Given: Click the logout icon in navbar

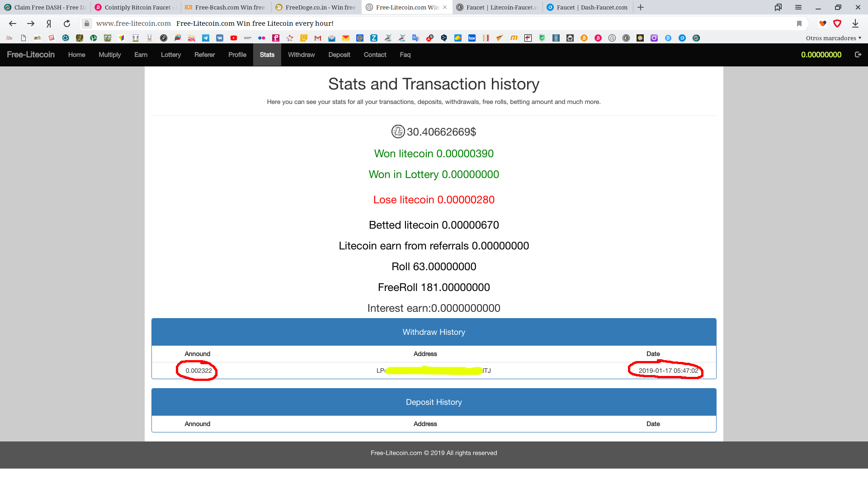Looking at the screenshot, I should pyautogui.click(x=858, y=55).
